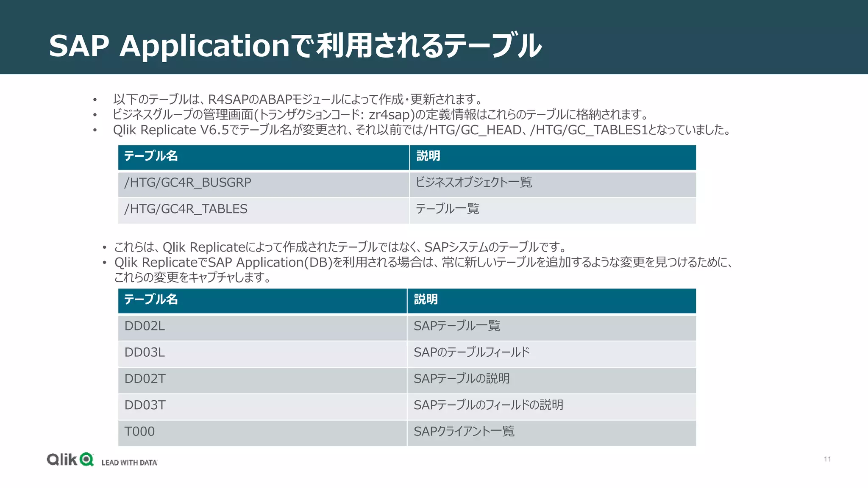Image resolution: width=868 pixels, height=488 pixels.
Task: Click the continuation line 'これらの変更をキャプチャします。'
Action: pos(192,277)
